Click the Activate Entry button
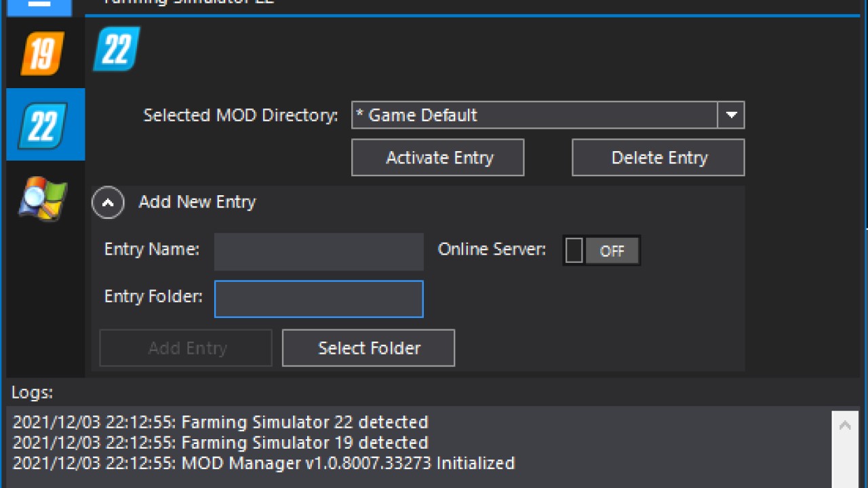 click(438, 158)
